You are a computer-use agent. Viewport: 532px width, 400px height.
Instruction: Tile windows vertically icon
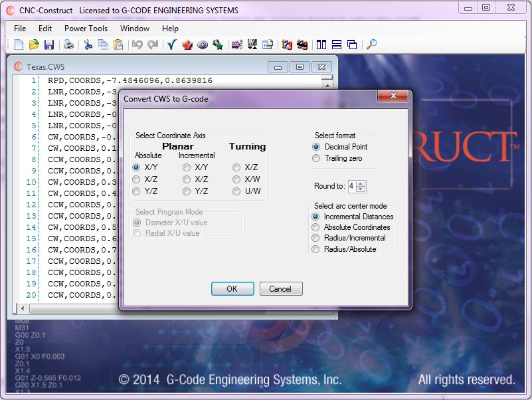321,45
